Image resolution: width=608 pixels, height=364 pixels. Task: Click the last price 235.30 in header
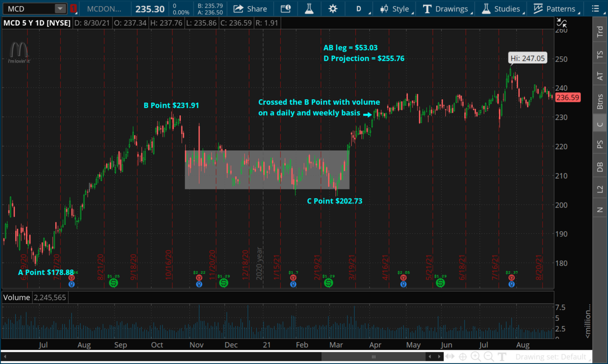tap(149, 9)
